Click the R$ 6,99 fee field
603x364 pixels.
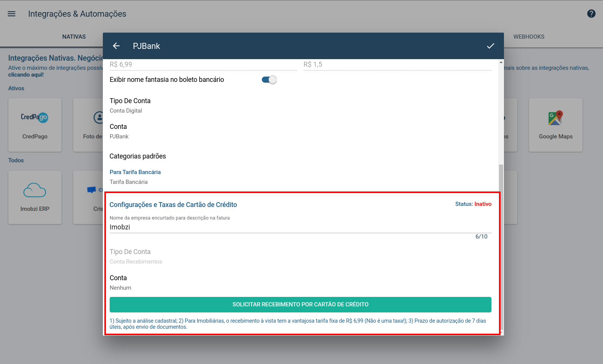click(204, 65)
